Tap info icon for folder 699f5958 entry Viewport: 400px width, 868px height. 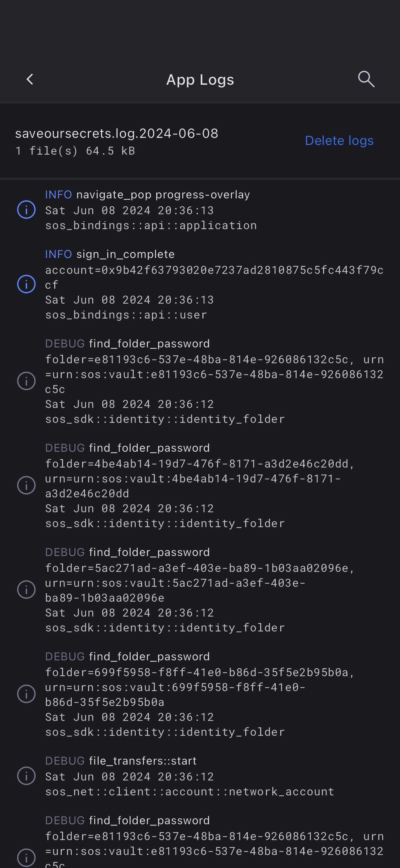26,694
